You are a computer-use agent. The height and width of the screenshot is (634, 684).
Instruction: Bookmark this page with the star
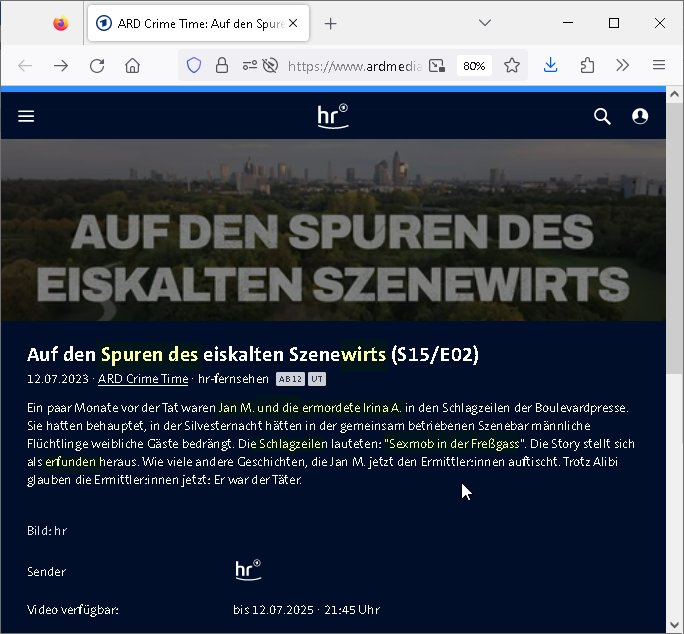point(512,66)
